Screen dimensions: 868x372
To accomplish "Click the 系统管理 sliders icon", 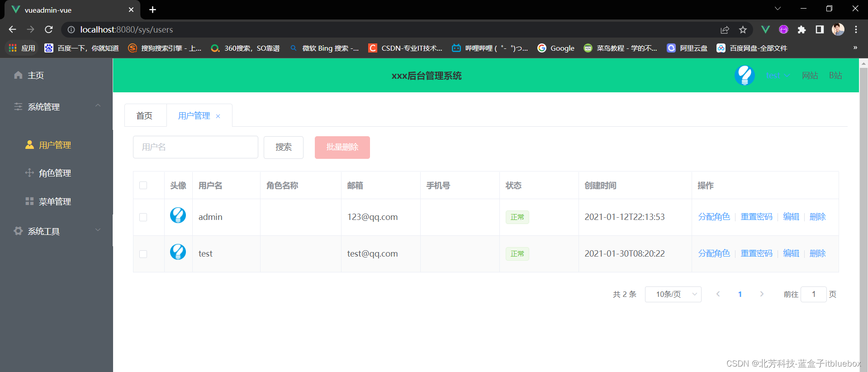I will pos(18,107).
